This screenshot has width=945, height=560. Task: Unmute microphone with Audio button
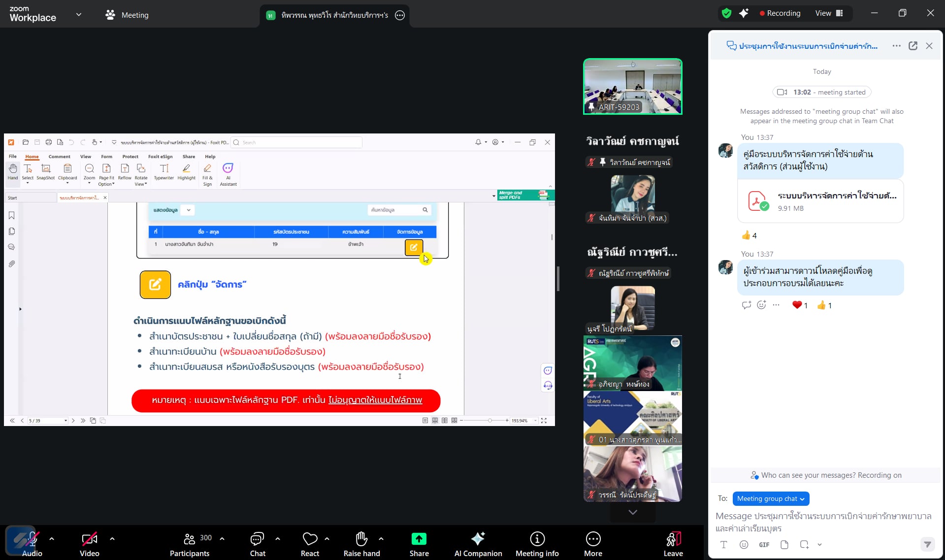[x=32, y=544]
